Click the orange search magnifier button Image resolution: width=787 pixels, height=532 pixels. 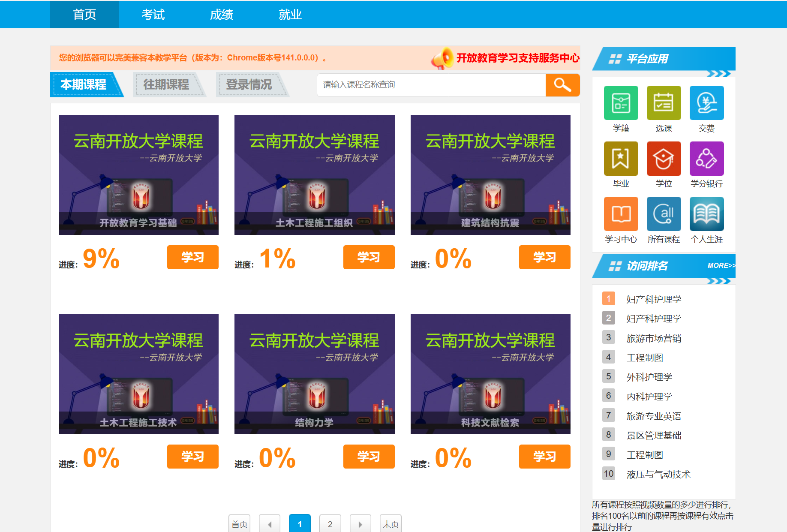[x=562, y=85]
